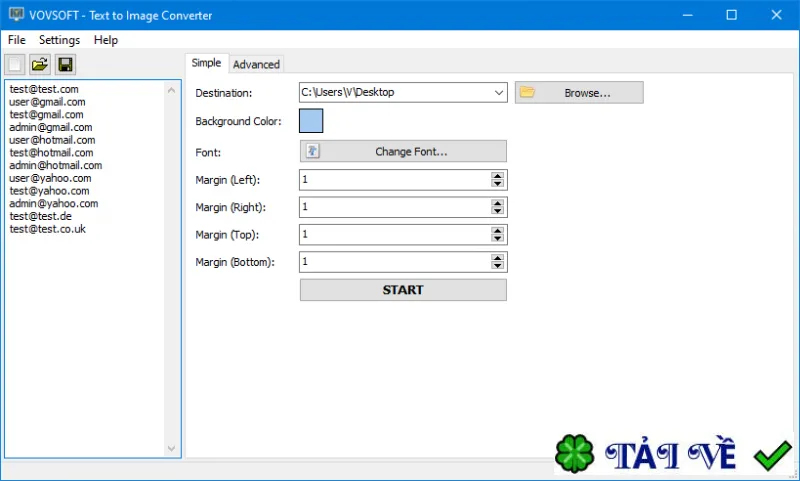Click the START button

click(x=403, y=290)
